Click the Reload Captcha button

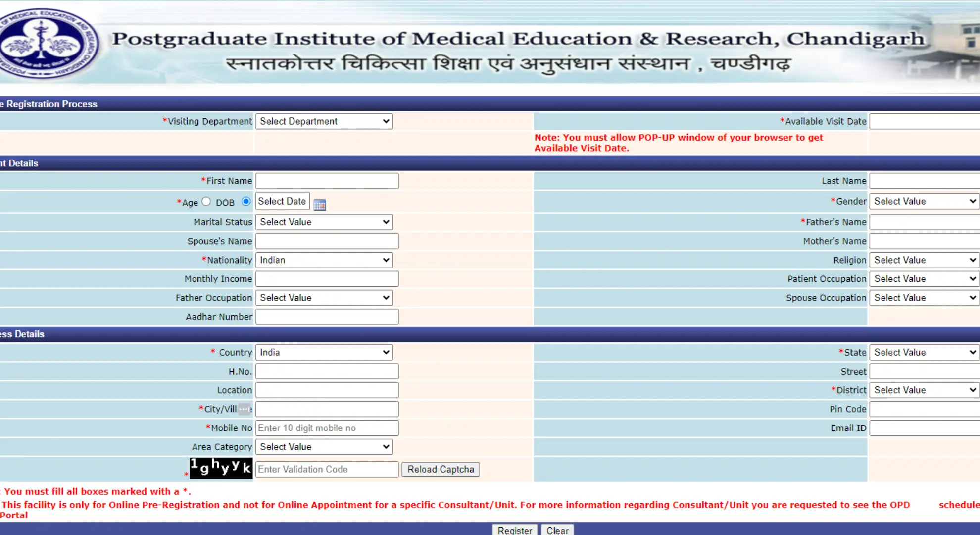tap(441, 469)
